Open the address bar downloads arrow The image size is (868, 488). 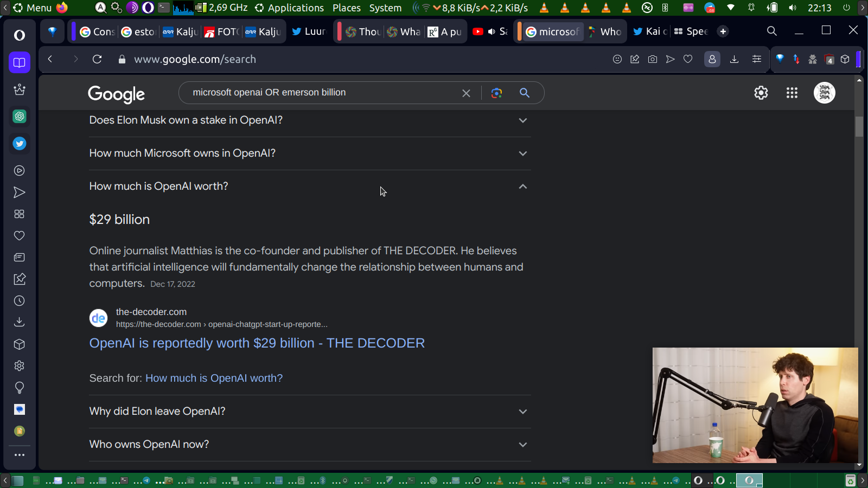point(734,59)
